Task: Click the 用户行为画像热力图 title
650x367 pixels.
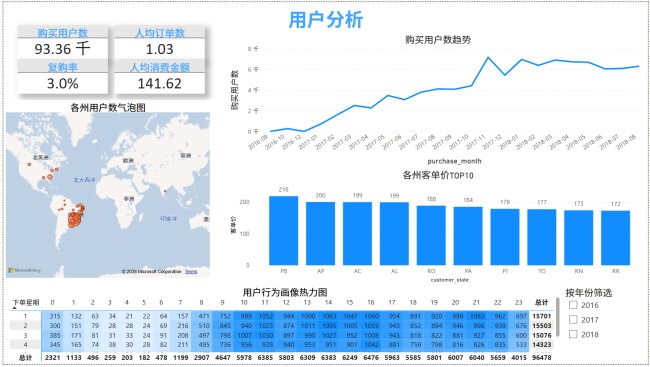Action: click(285, 292)
